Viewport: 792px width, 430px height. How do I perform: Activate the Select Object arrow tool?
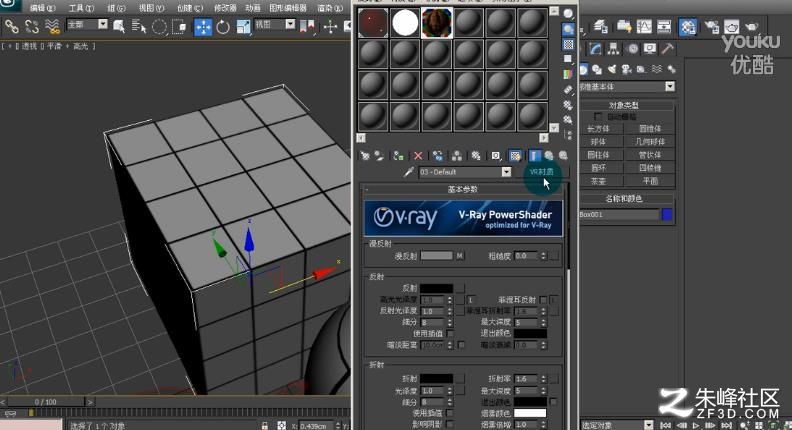point(119,26)
